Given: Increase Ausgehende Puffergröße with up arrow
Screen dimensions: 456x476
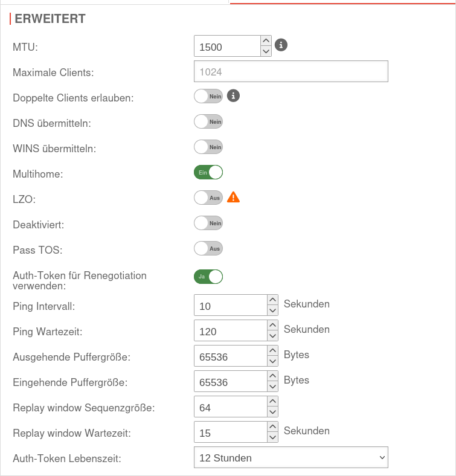Looking at the screenshot, I should (272, 350).
